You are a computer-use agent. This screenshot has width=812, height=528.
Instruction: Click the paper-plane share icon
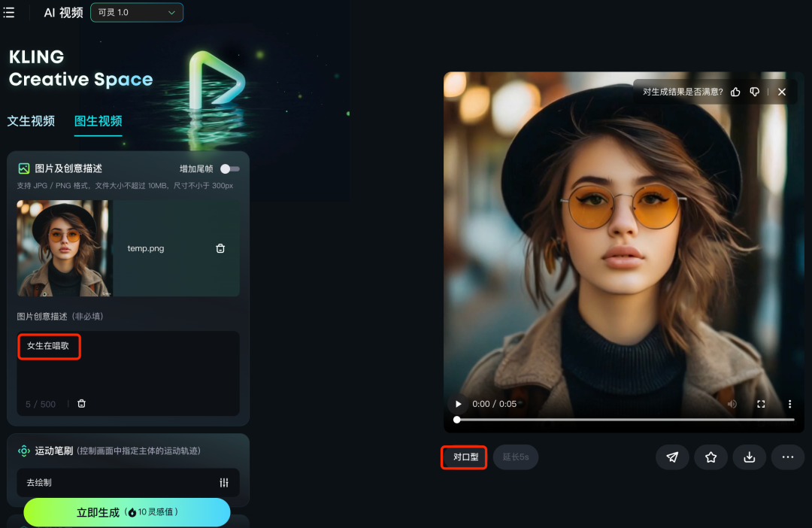(x=672, y=457)
